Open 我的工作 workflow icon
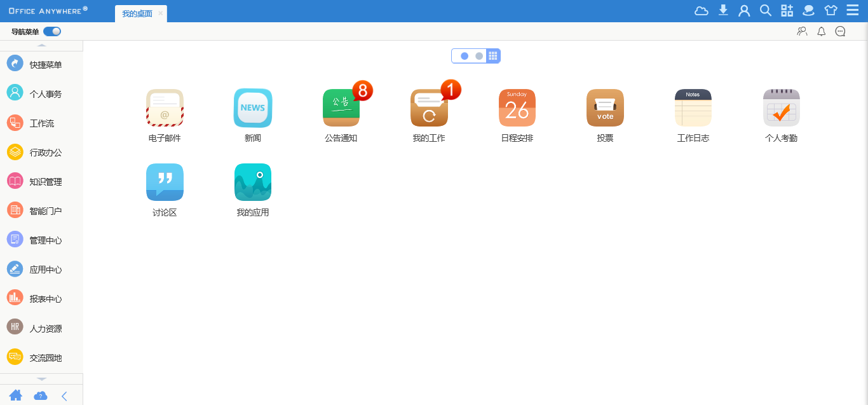 (x=429, y=108)
